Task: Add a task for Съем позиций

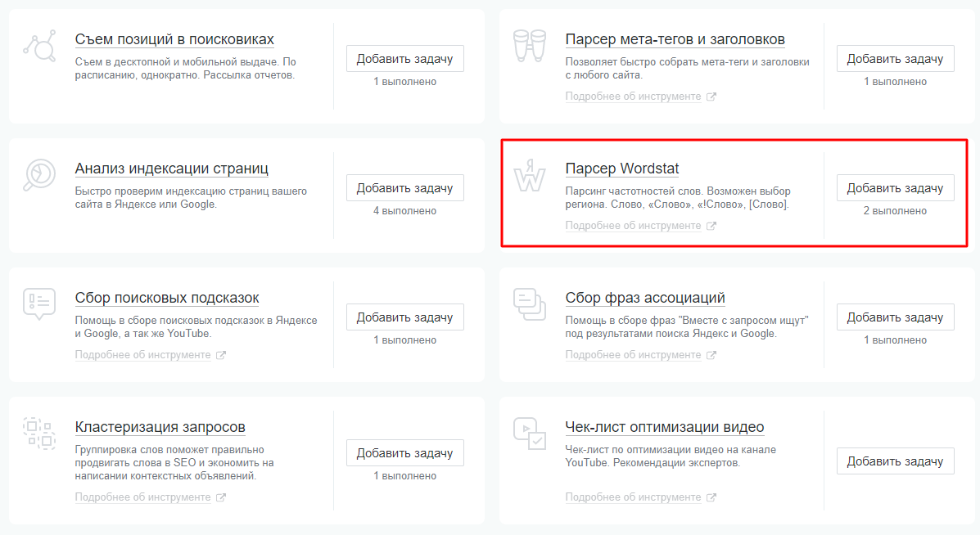Action: click(405, 59)
